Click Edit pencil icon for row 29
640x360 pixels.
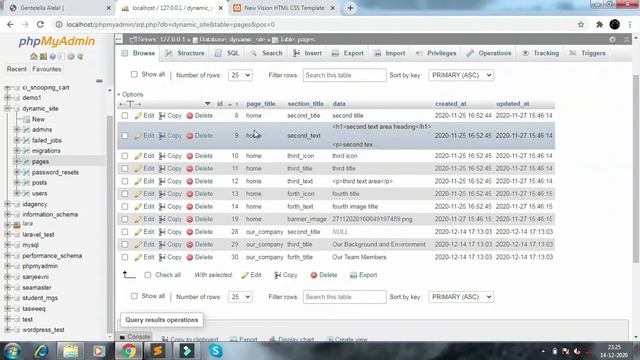138,244
